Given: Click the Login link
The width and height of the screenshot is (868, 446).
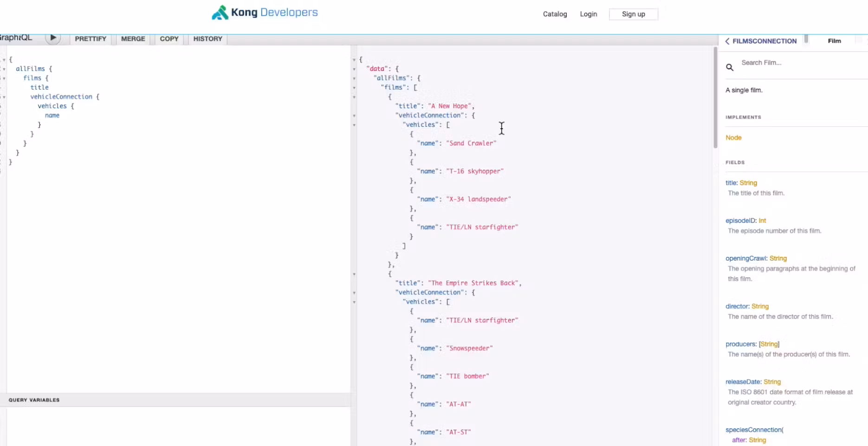Looking at the screenshot, I should 588,14.
